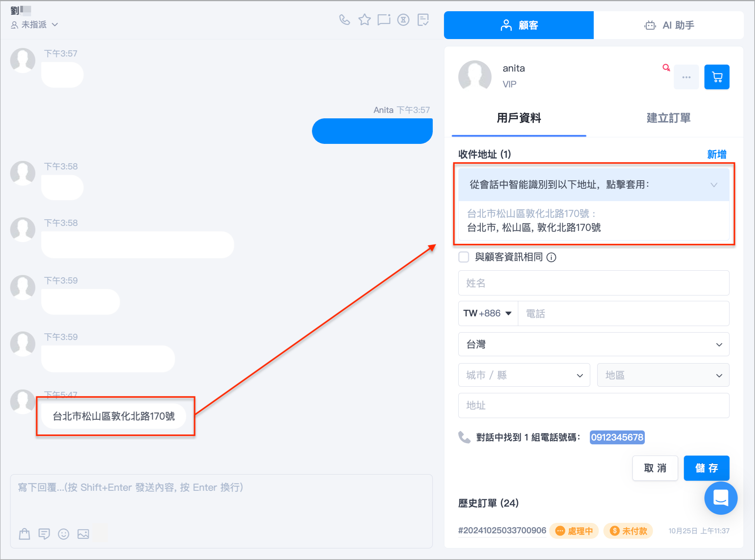Click the circled X block icon
The height and width of the screenshot is (560, 755).
click(403, 20)
